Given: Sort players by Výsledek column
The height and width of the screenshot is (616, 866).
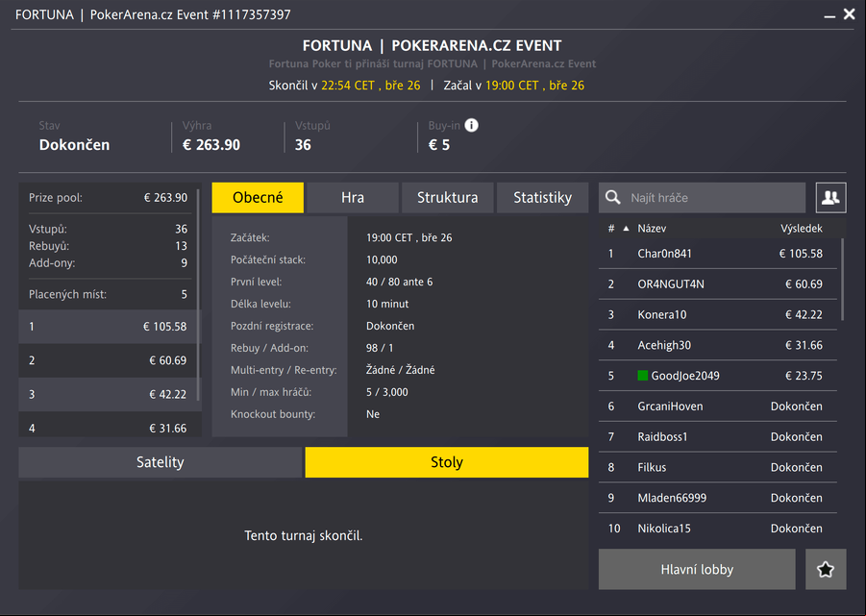Looking at the screenshot, I should 801,229.
